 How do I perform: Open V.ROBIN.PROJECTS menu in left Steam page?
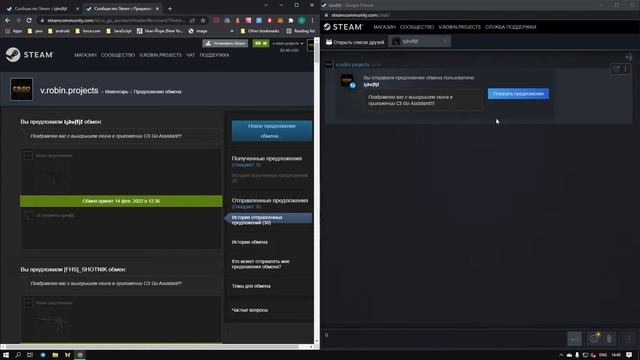point(160,55)
